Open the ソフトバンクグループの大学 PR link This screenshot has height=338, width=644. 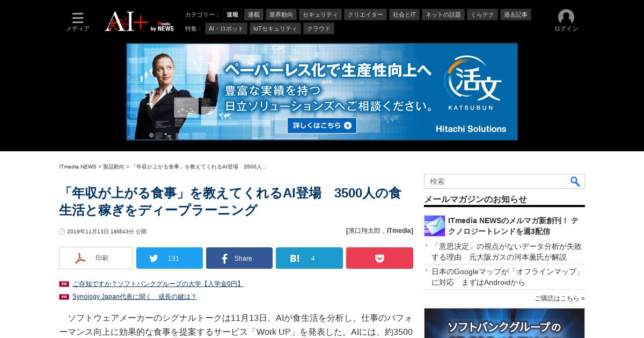coord(158,284)
